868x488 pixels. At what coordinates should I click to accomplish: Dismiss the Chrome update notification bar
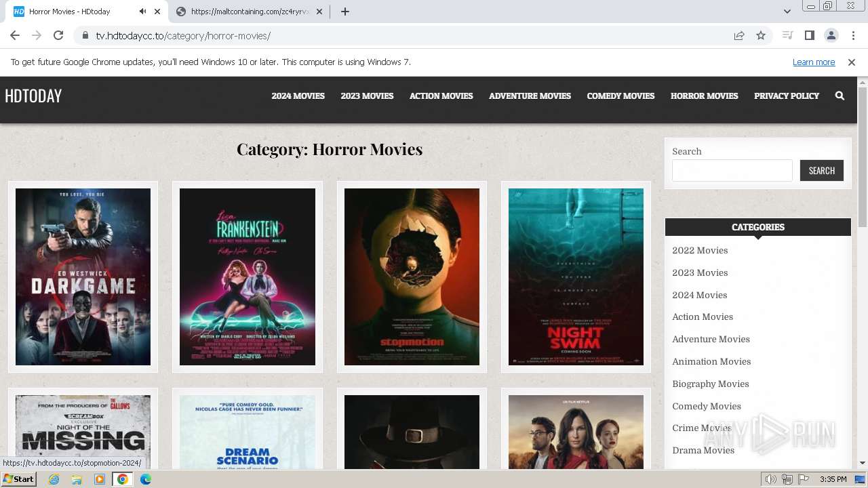click(852, 62)
